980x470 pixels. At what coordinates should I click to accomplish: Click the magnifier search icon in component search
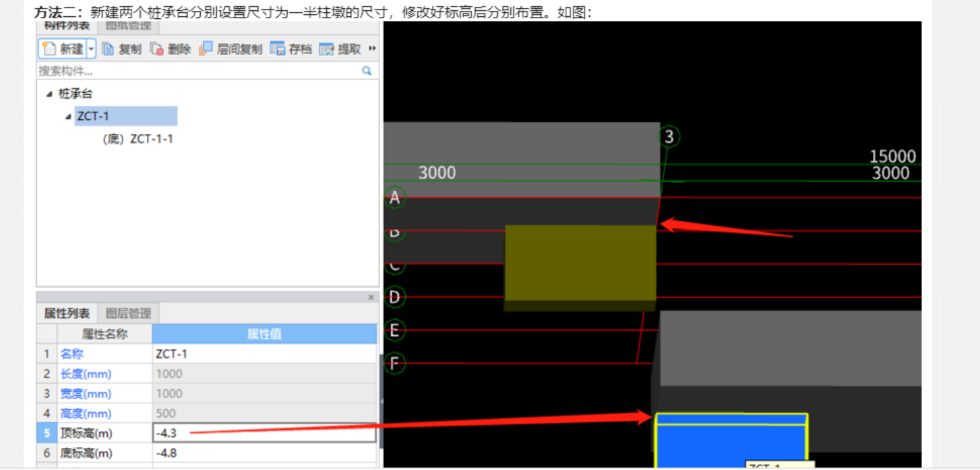367,70
